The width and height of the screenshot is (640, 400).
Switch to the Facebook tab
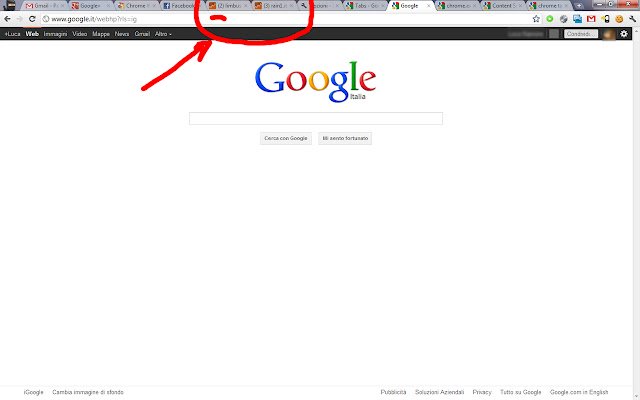coord(182,6)
